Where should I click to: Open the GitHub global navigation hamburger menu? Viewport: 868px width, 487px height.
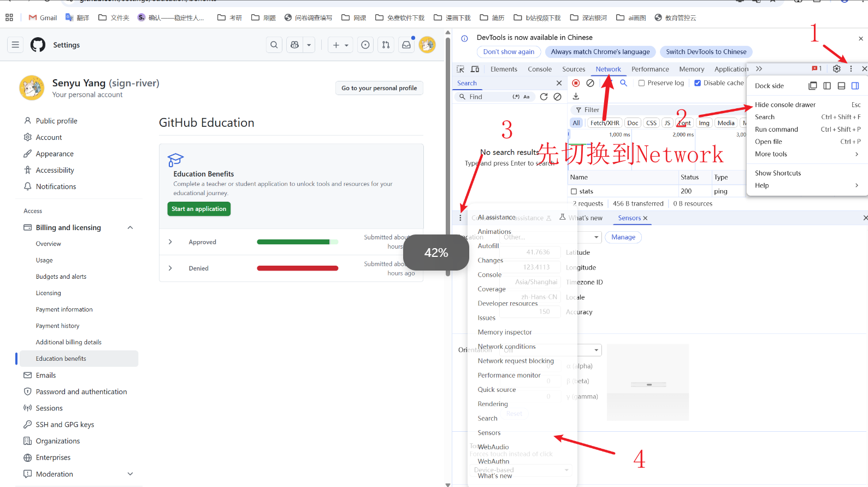(x=15, y=45)
